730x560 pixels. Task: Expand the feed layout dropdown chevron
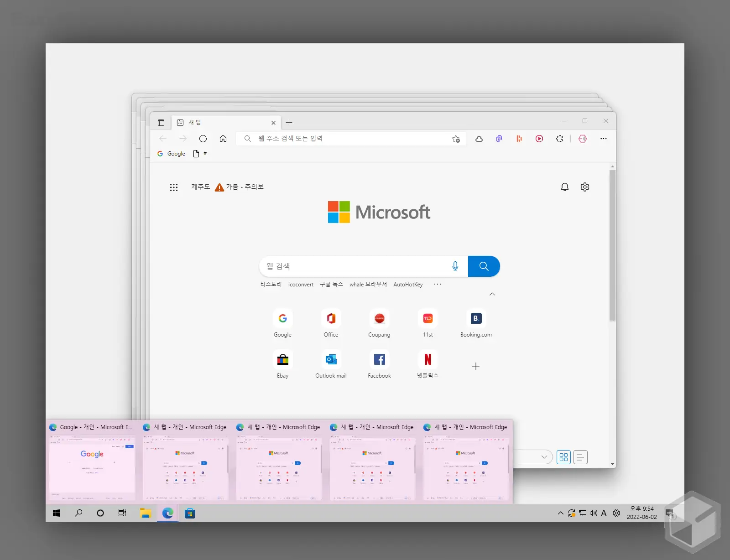(544, 457)
